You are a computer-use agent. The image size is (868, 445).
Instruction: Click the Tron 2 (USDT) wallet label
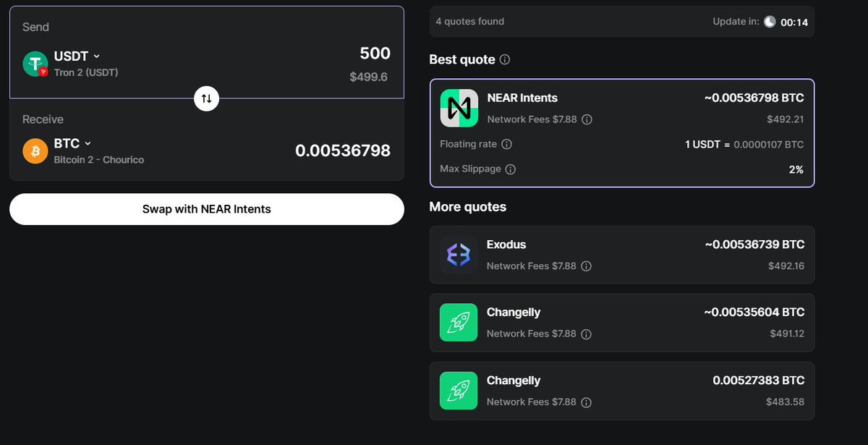click(x=86, y=72)
